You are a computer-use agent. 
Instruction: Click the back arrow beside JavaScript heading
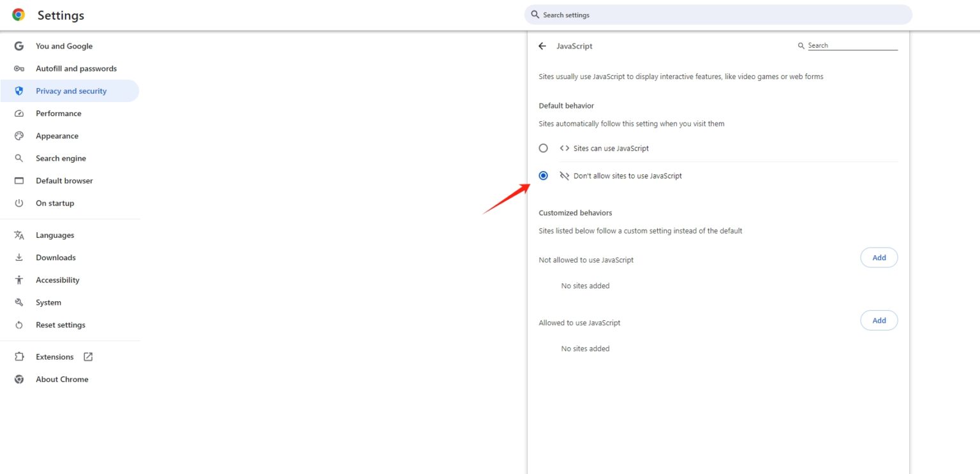[x=542, y=46]
